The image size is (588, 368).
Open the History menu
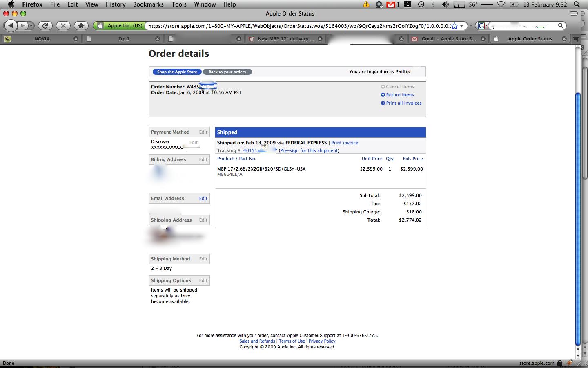click(x=116, y=4)
